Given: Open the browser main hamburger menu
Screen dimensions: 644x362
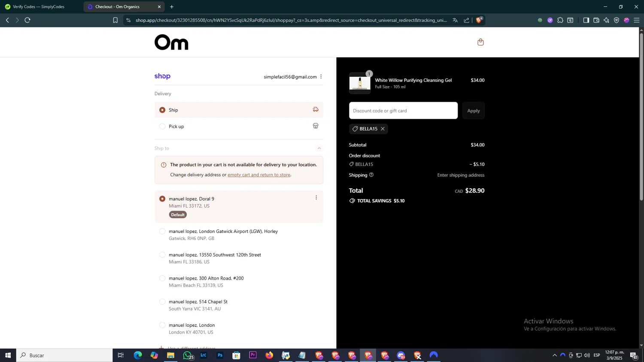Looking at the screenshot, I should point(637,20).
